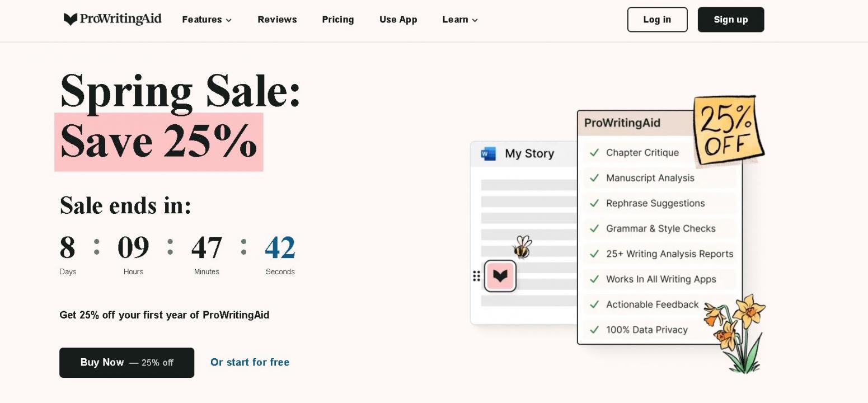Click the checkmark beside Rephrase Suggestions

[x=594, y=203]
